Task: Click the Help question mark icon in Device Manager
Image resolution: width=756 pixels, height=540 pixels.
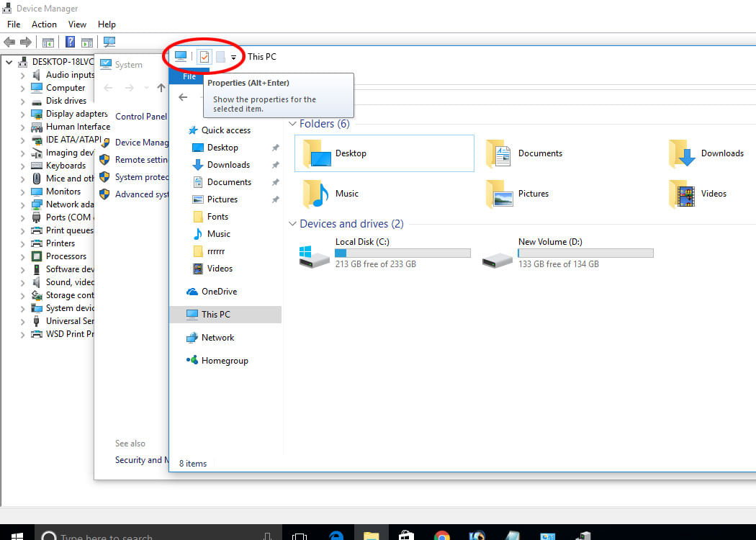Action: point(69,42)
